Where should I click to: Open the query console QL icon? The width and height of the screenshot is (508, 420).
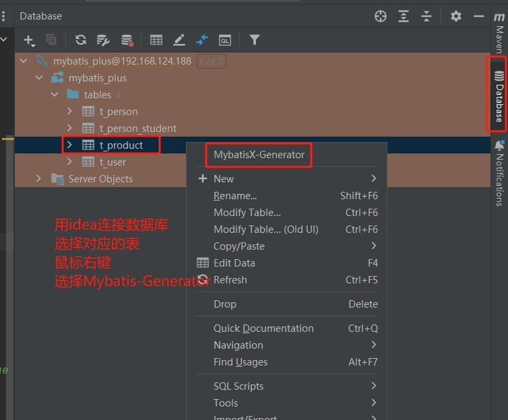point(225,40)
